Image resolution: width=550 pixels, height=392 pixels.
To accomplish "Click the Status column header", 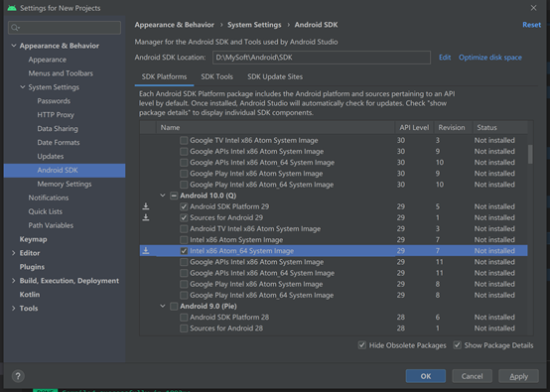I will click(499, 128).
